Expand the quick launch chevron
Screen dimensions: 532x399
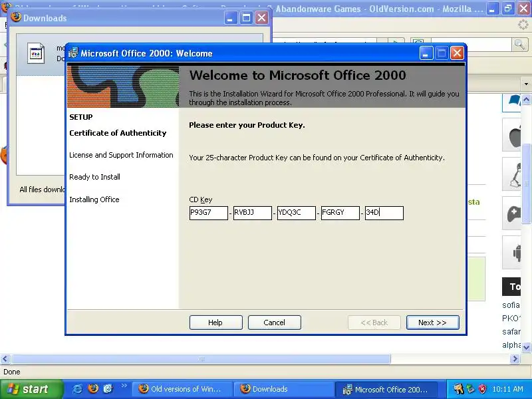click(124, 386)
